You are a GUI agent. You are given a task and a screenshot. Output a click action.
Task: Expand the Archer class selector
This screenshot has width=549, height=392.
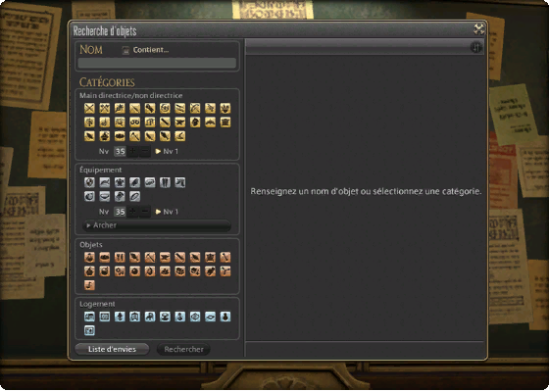[x=157, y=225]
